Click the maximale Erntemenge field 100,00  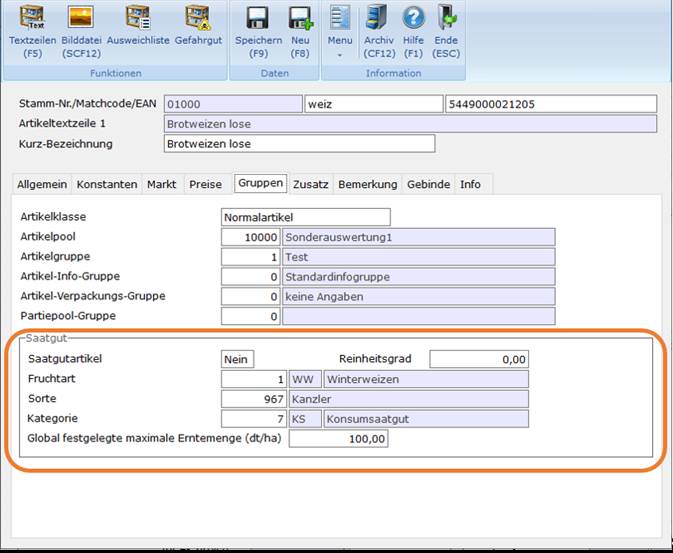[x=339, y=439]
